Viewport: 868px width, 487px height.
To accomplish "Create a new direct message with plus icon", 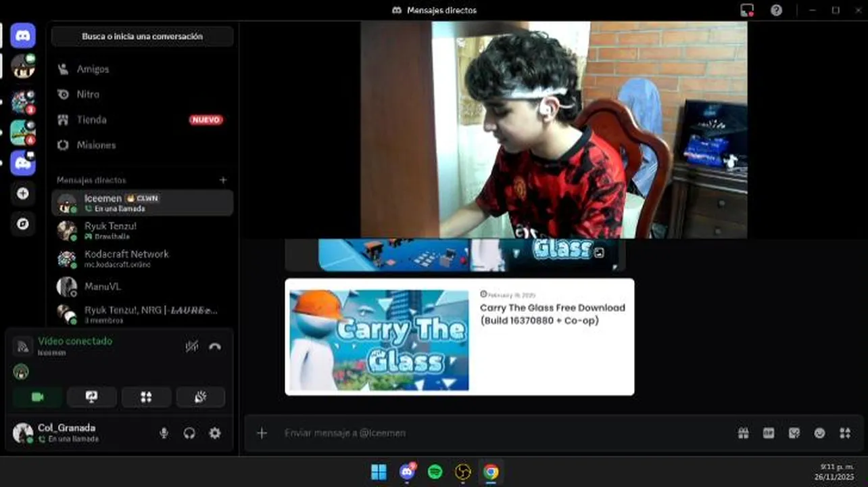I will coord(223,180).
